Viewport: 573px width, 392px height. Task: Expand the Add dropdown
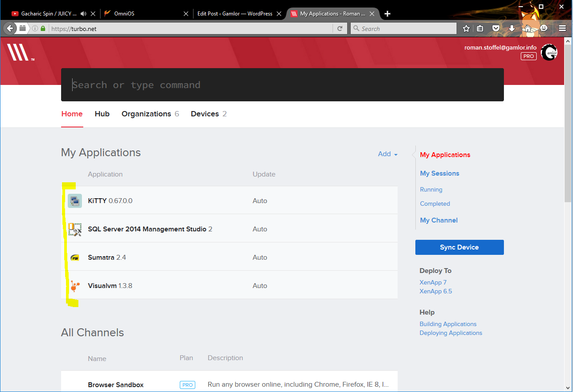tap(388, 154)
